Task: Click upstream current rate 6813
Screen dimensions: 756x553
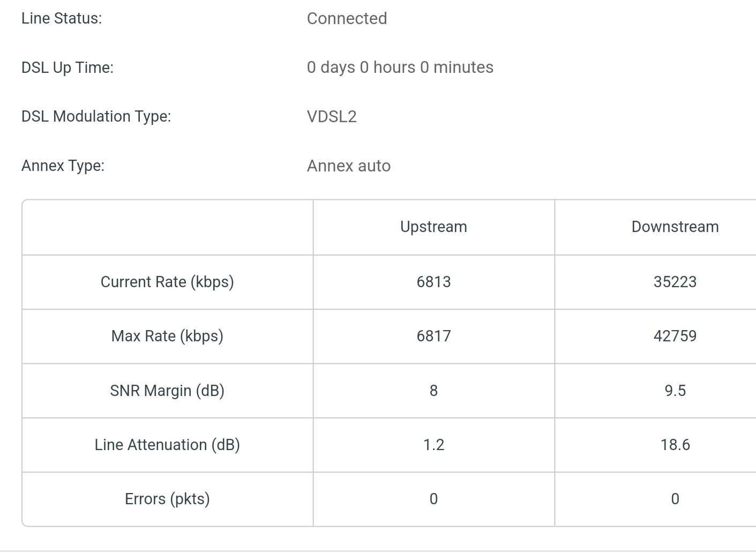Action: point(433,282)
